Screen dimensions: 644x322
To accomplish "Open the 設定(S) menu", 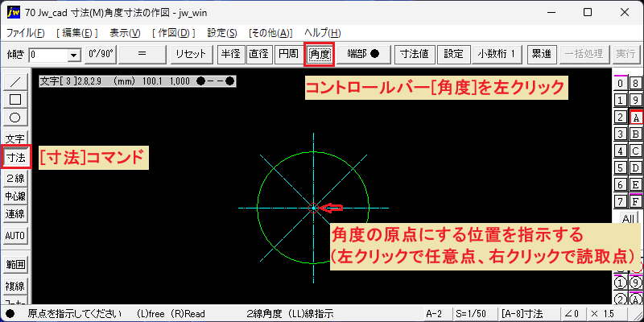I will (x=222, y=33).
